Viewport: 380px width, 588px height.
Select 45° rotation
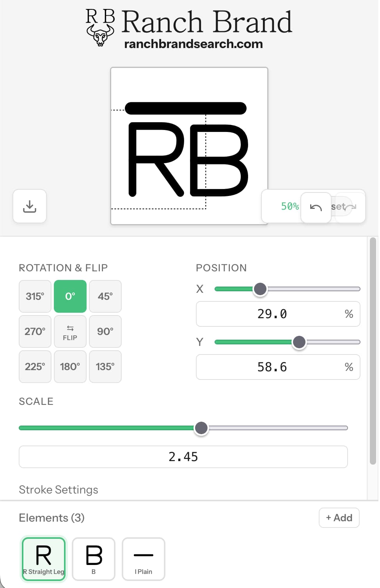(x=105, y=296)
